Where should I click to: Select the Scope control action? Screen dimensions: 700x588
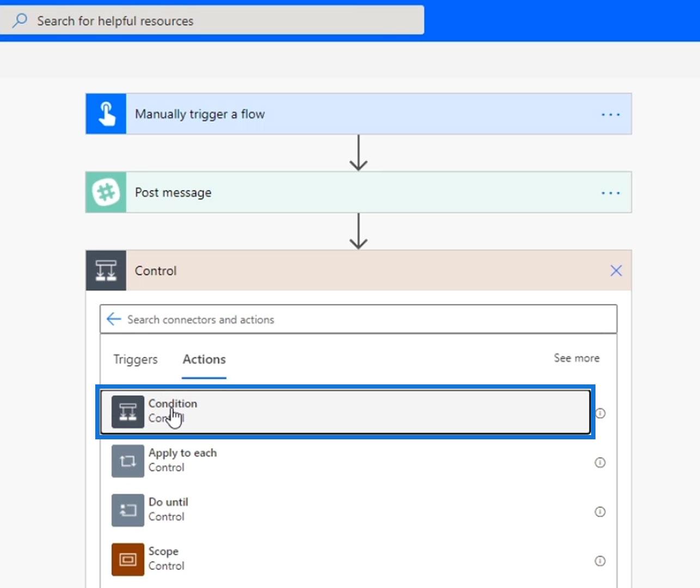[346, 559]
